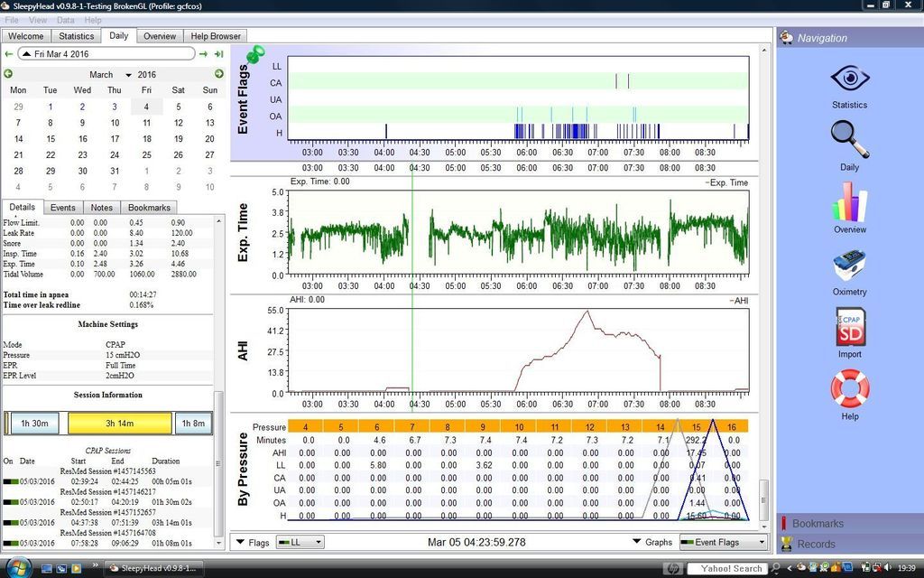This screenshot has height=578, width=924.
Task: Click the volume icon in the system tray
Action: pyautogui.click(x=888, y=568)
